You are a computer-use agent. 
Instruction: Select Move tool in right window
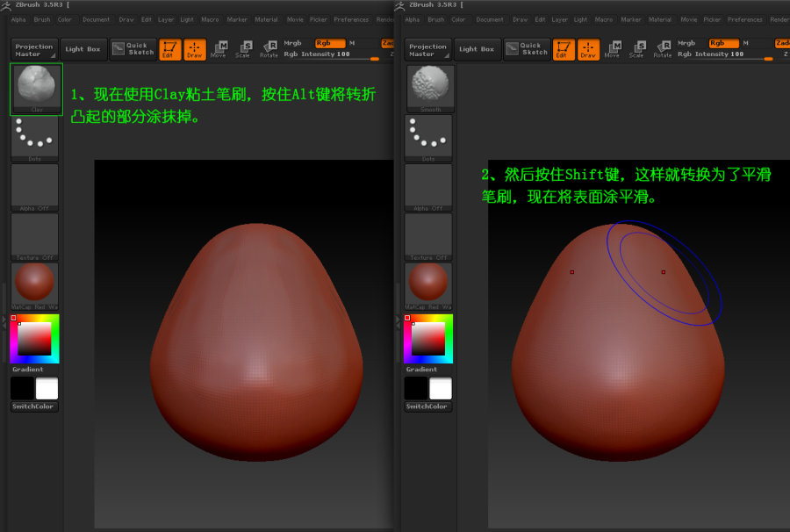click(x=613, y=49)
